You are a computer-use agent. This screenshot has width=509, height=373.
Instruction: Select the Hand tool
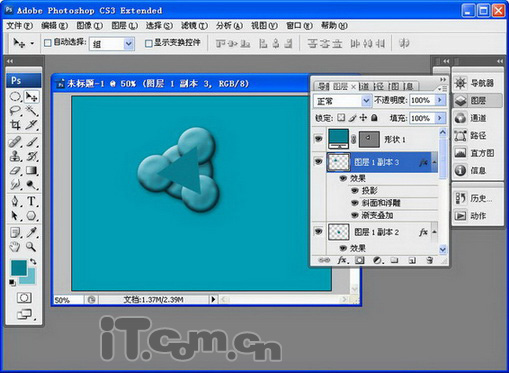click(x=15, y=247)
